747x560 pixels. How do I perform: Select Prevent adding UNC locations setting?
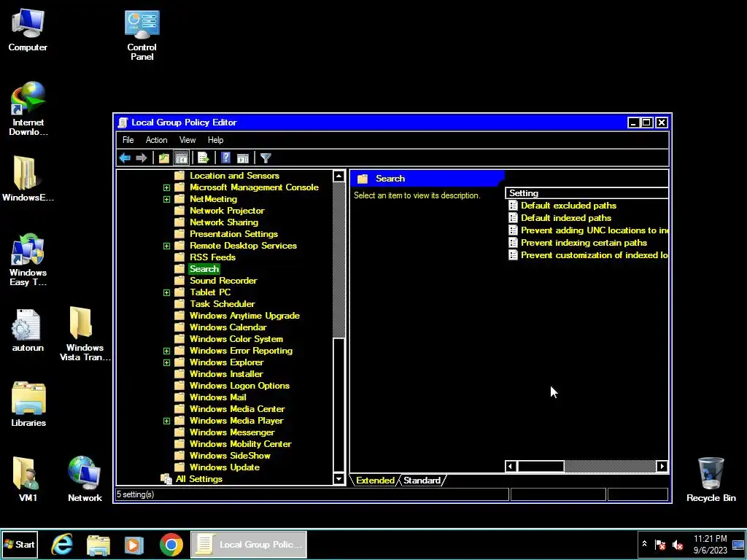[x=588, y=230]
